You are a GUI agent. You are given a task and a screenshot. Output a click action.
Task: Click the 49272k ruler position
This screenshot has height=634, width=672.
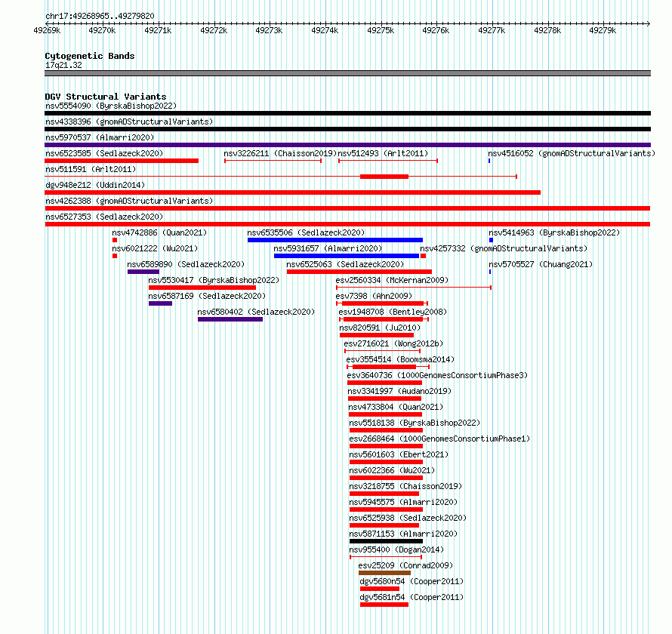pyautogui.click(x=214, y=30)
